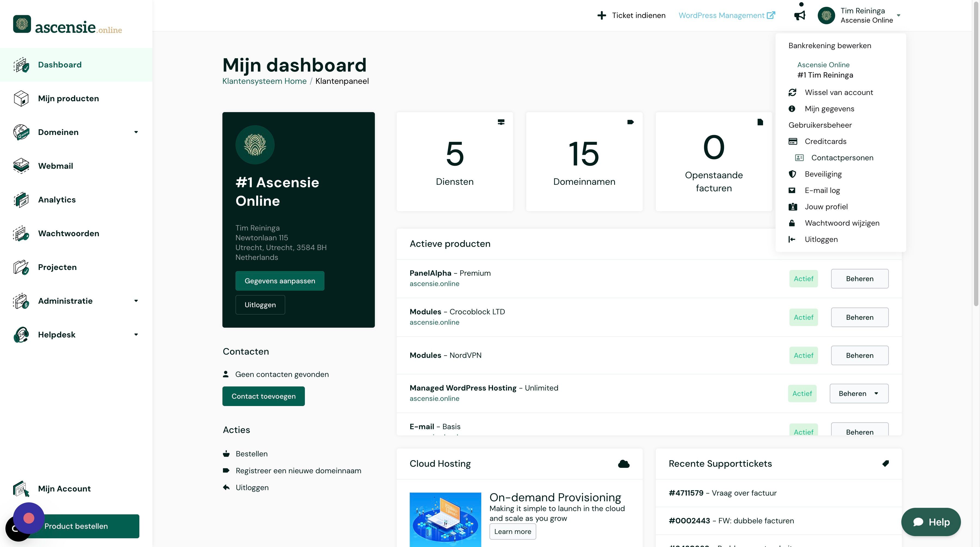Click the cloud icon in Cloud Hosting
Screen dimensions: 980x547
click(x=624, y=464)
